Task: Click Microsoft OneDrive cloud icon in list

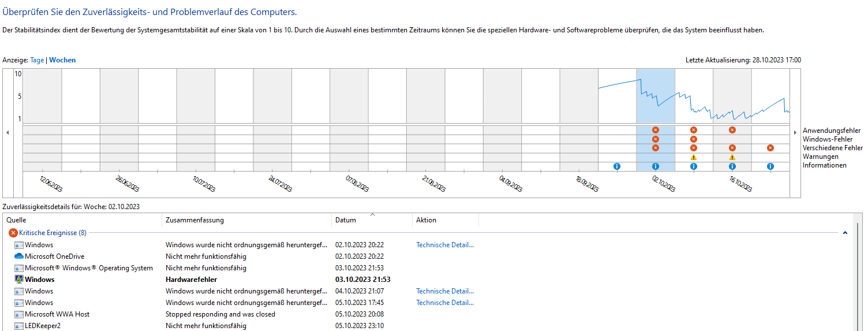Action: point(18,256)
